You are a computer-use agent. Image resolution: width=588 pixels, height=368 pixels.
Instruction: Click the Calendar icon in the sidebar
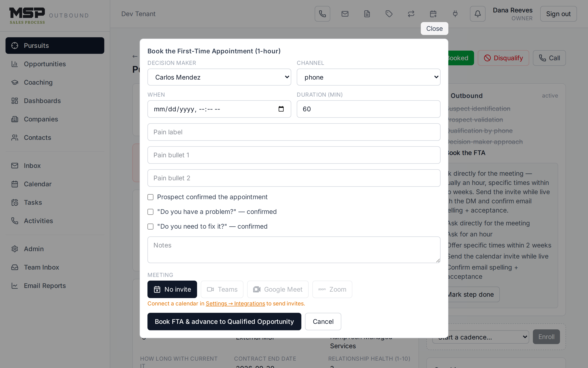(15, 184)
